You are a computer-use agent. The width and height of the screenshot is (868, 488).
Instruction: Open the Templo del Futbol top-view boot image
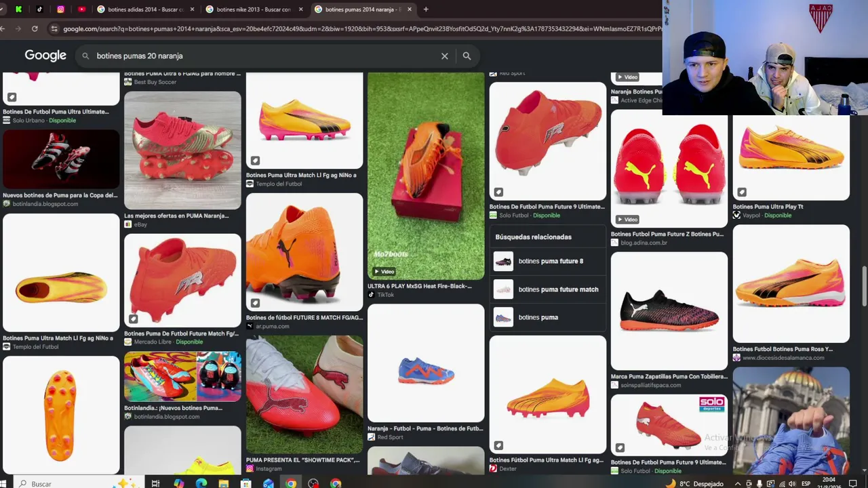(x=61, y=272)
